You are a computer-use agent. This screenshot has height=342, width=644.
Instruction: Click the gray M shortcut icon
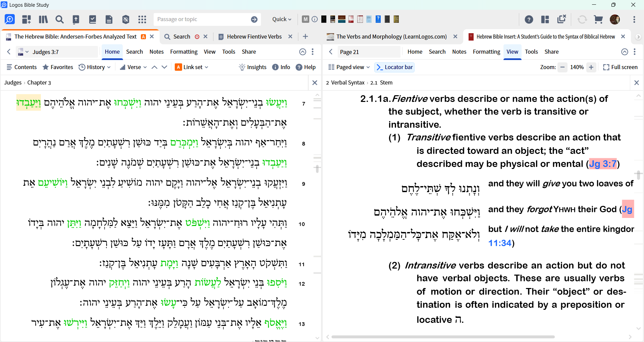pyautogui.click(x=305, y=19)
